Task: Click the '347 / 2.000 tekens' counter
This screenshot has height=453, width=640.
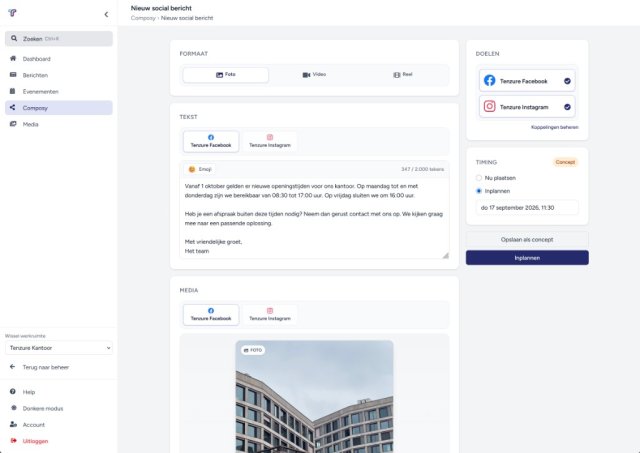Action: click(x=422, y=169)
